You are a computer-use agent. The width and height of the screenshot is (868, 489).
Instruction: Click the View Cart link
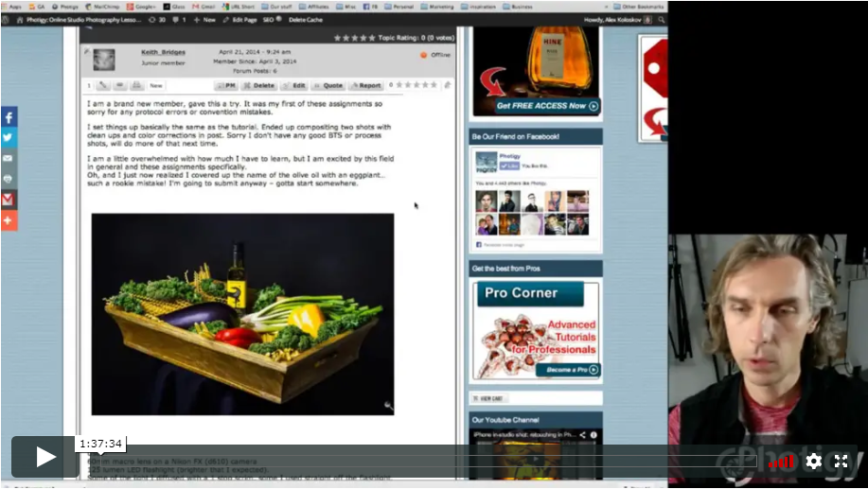(488, 398)
